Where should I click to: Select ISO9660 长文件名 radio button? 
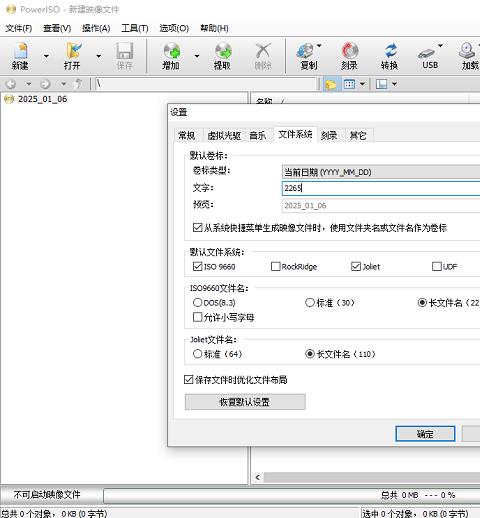pyautogui.click(x=422, y=302)
